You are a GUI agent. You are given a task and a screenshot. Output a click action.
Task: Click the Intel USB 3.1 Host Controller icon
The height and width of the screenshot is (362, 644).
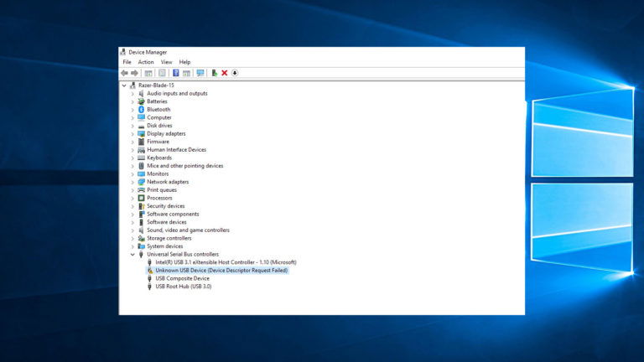[x=149, y=262]
